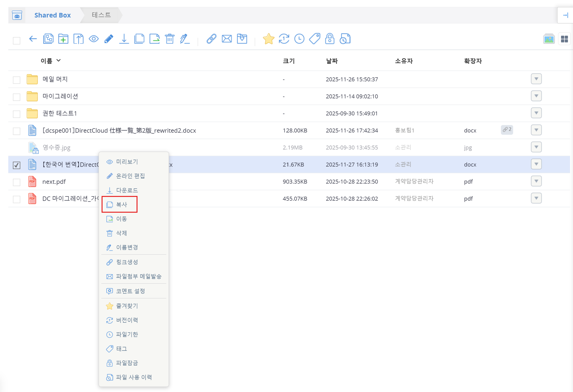Click the link creation chain icon in the toolbar
Image resolution: width=573 pixels, height=392 pixels.
pos(211,39)
